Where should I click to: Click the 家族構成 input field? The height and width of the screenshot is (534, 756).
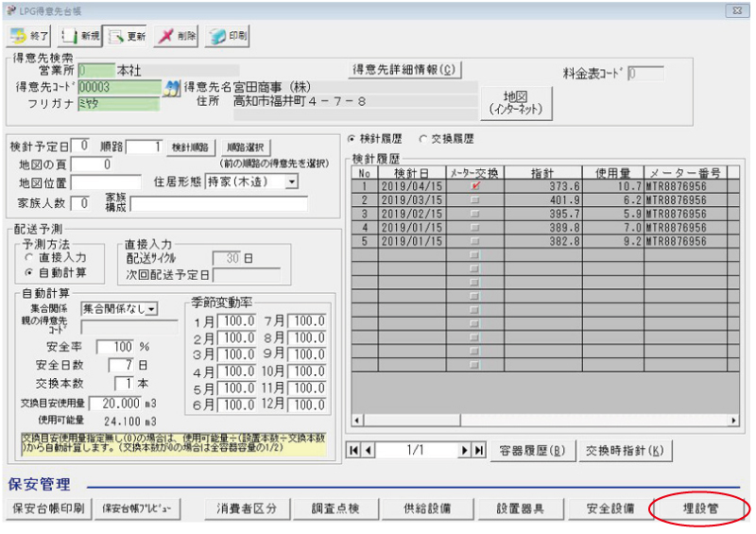point(219,203)
